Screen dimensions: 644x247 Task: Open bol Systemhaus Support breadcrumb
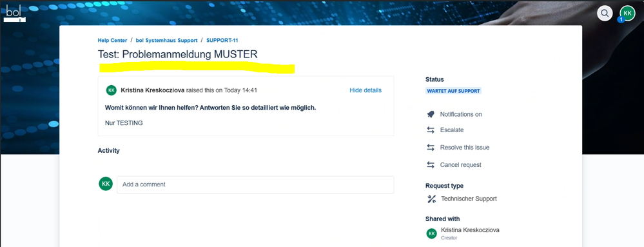coord(167,40)
